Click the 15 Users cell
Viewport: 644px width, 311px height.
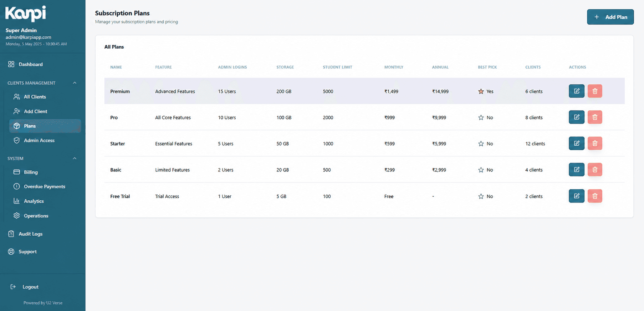pyautogui.click(x=227, y=91)
